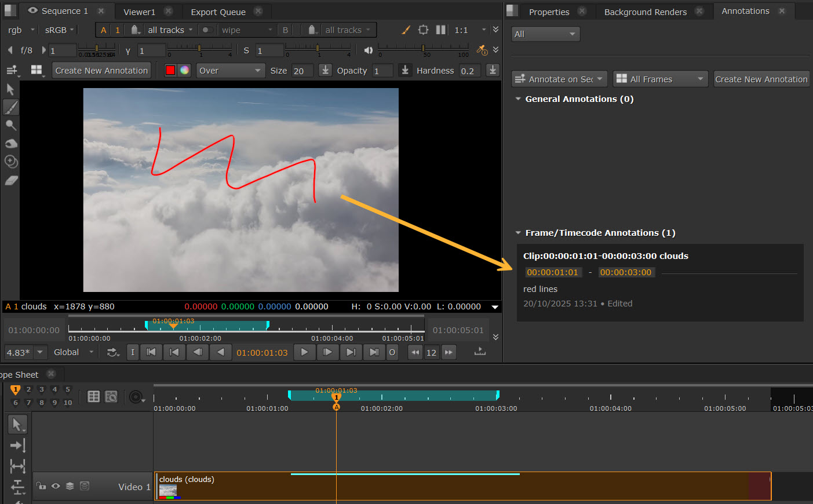Click the red brush color swatch
This screenshot has width=813, height=504.
click(x=170, y=71)
